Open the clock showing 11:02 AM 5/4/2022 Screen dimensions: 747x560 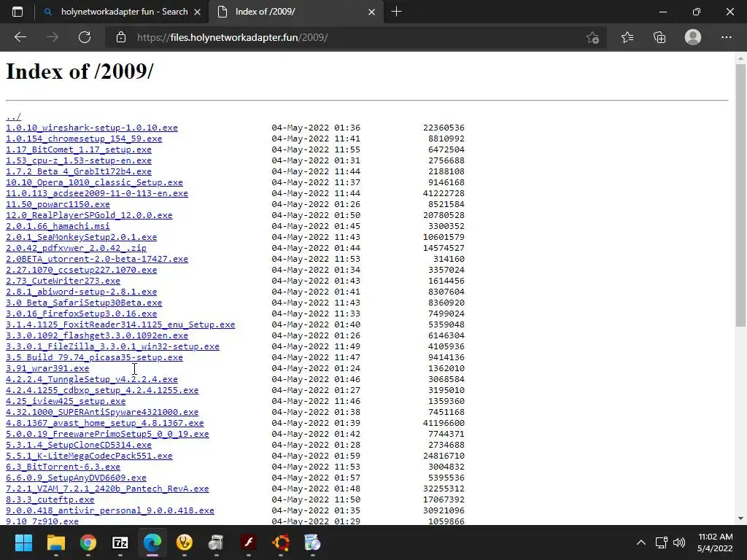pyautogui.click(x=715, y=542)
